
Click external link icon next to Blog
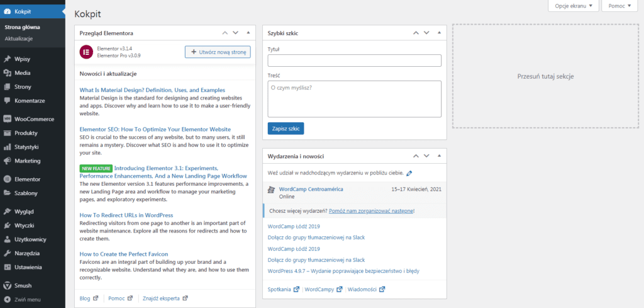pos(96,298)
